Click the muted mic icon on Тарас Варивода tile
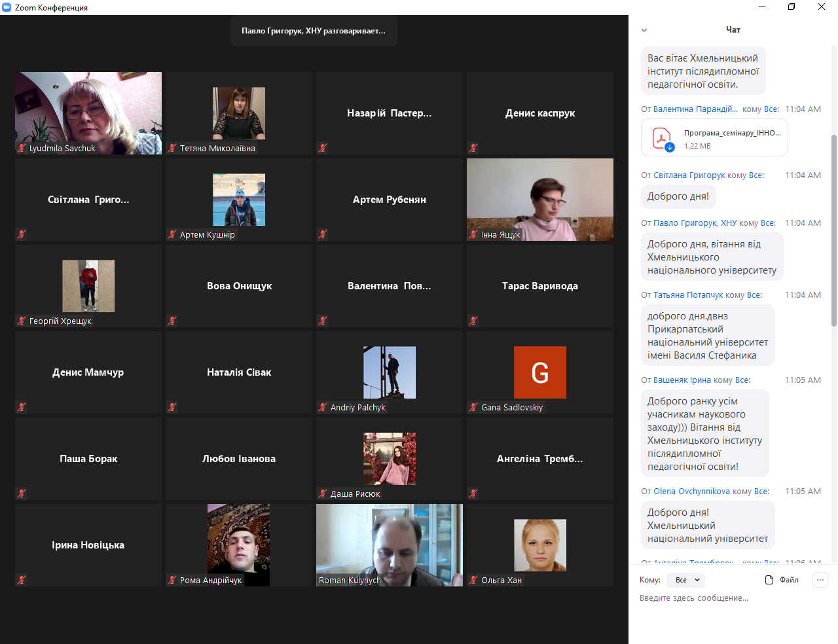The image size is (838, 644). pyautogui.click(x=473, y=321)
